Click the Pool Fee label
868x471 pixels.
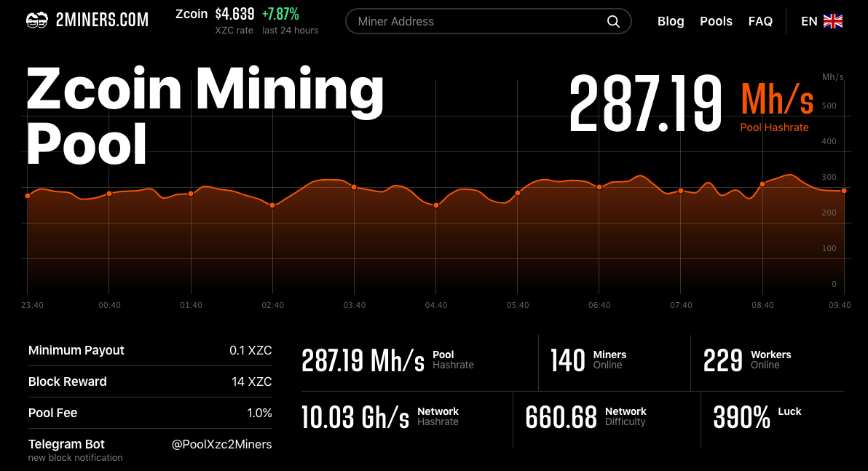click(52, 413)
